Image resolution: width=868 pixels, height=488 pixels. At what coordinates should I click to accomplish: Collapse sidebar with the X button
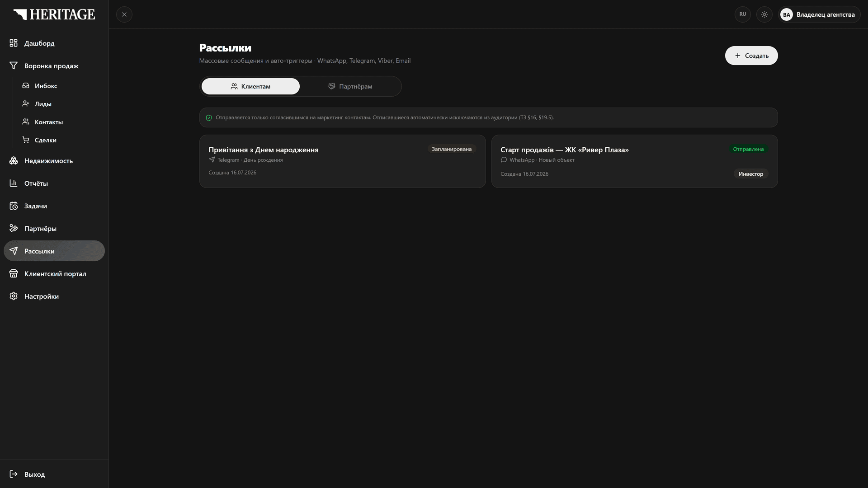pos(124,14)
